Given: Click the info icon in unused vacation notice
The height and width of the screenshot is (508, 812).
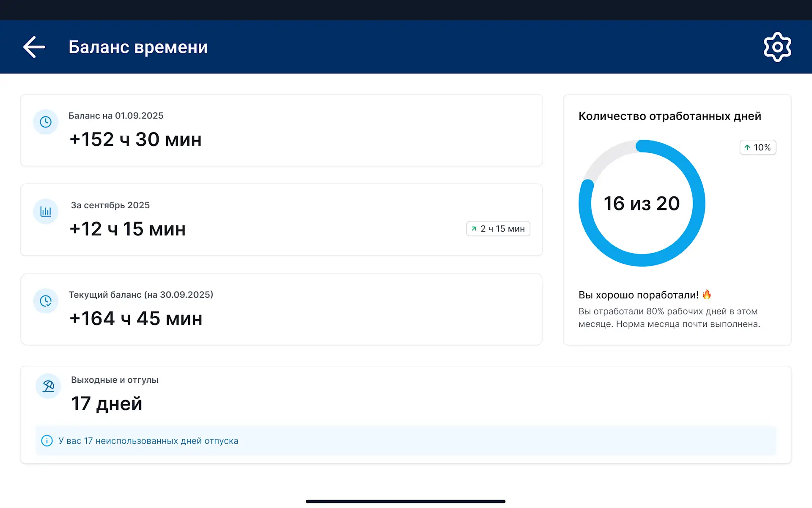Looking at the screenshot, I should (47, 441).
